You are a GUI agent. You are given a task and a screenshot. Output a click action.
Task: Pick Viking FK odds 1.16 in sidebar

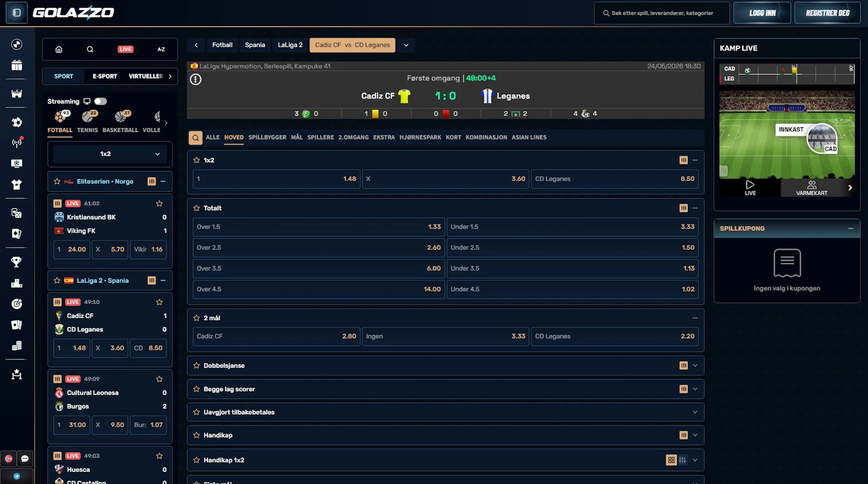click(x=148, y=249)
